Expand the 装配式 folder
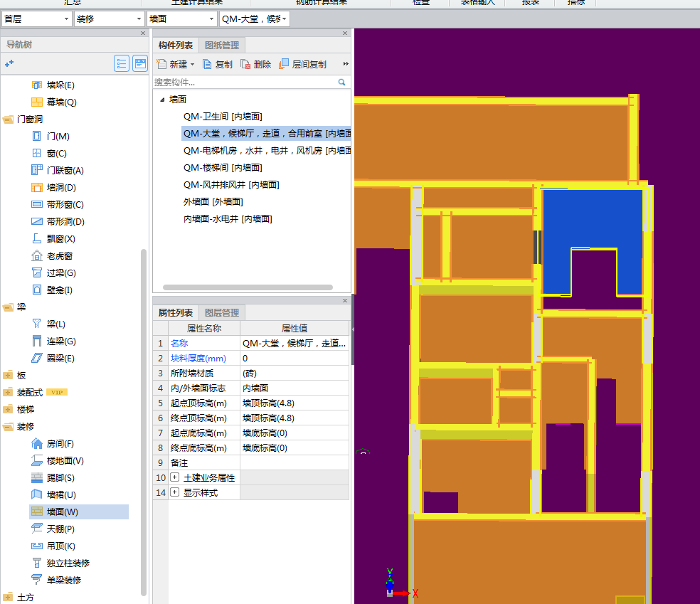Viewport: 700px width, 604px height. [x=8, y=393]
